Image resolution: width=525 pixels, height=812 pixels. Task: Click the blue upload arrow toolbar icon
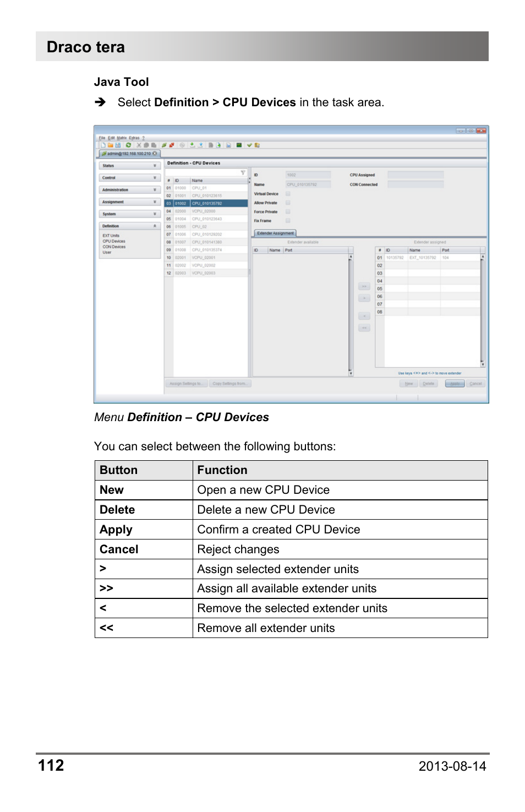click(x=200, y=145)
